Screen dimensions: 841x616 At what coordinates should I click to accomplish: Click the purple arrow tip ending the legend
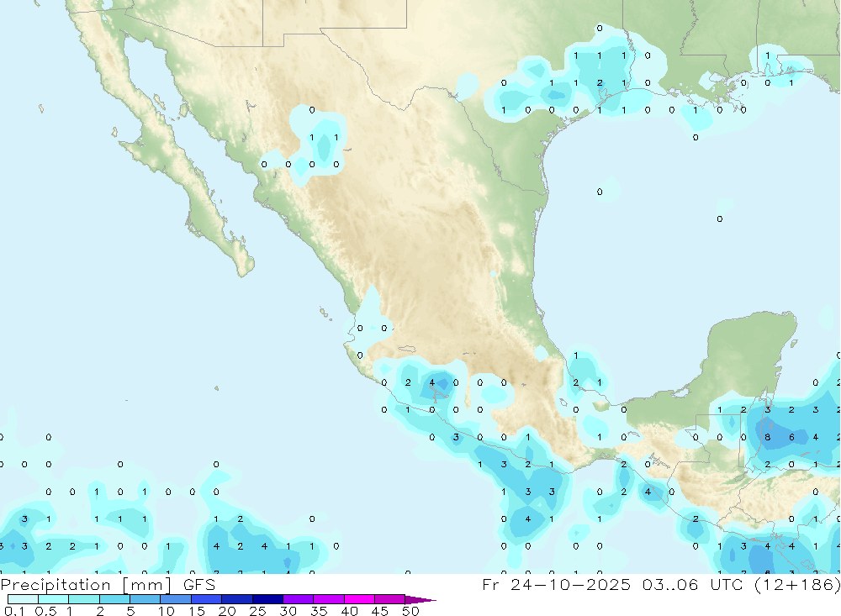[420, 600]
